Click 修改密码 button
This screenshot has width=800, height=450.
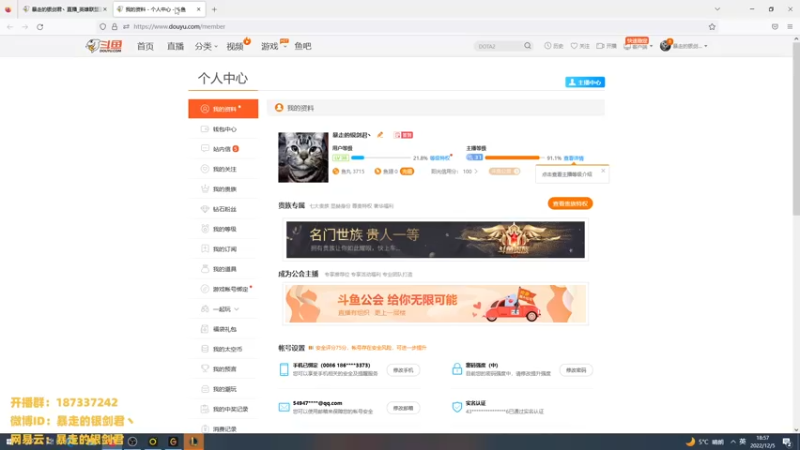576,370
